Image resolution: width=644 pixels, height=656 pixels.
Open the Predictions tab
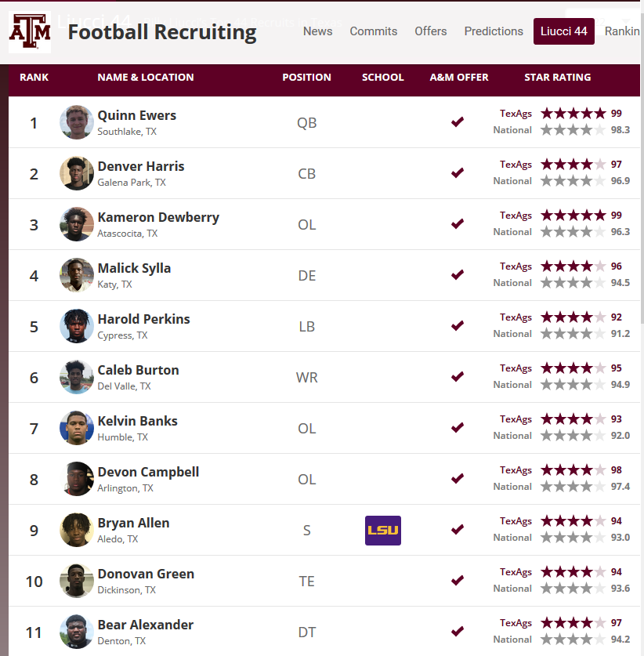tap(494, 31)
